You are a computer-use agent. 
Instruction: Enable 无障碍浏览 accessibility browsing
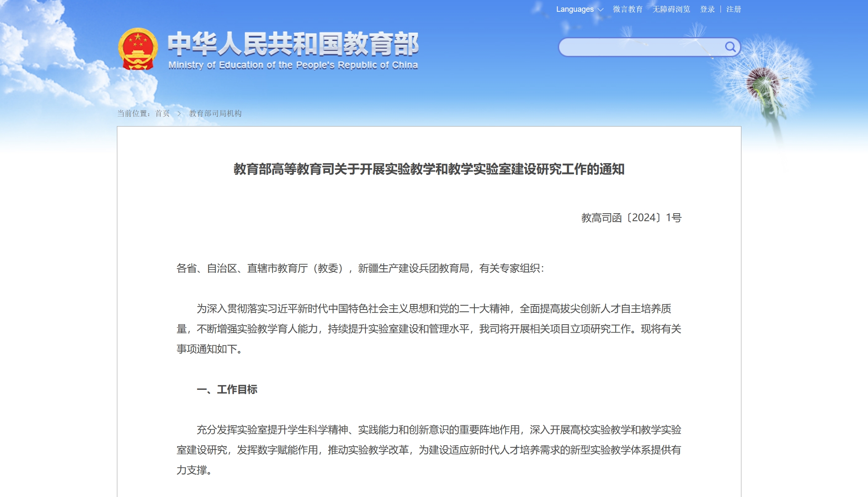coord(671,9)
